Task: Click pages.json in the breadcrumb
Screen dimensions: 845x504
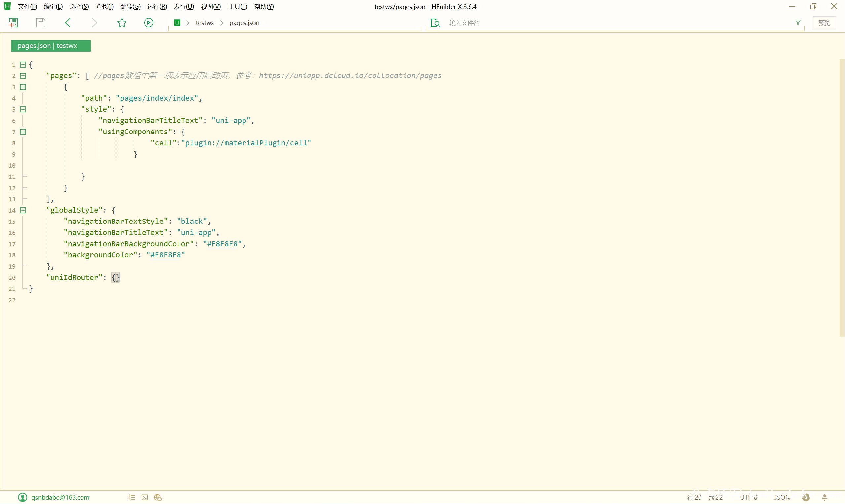Action: coord(244,23)
